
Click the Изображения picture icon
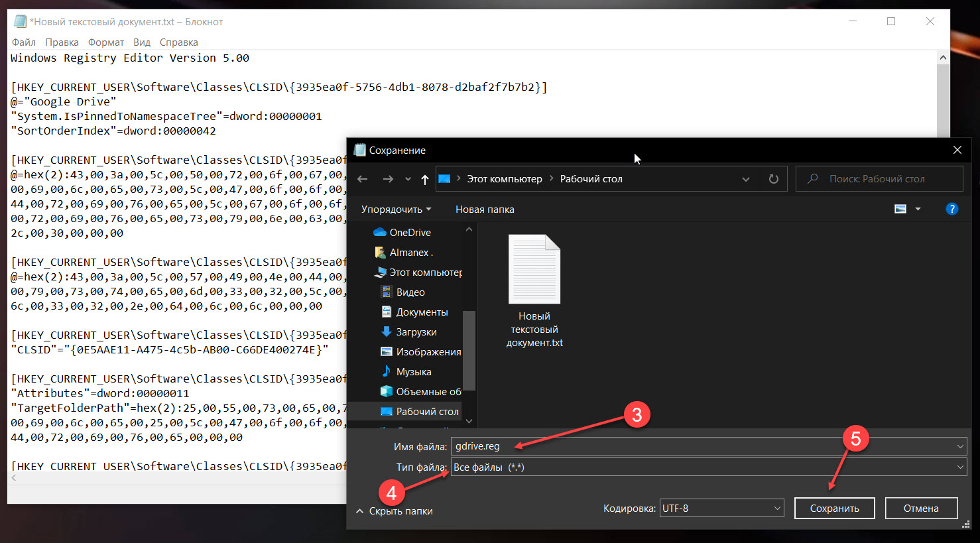pos(387,351)
